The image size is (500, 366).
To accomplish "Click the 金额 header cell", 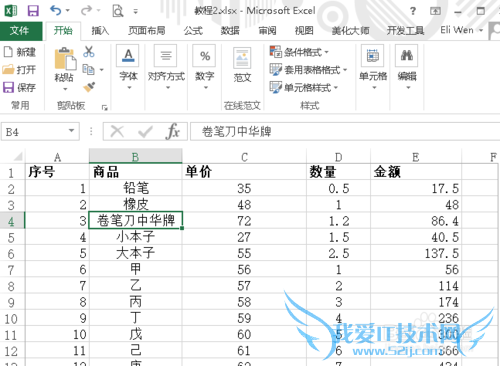I will [416, 172].
